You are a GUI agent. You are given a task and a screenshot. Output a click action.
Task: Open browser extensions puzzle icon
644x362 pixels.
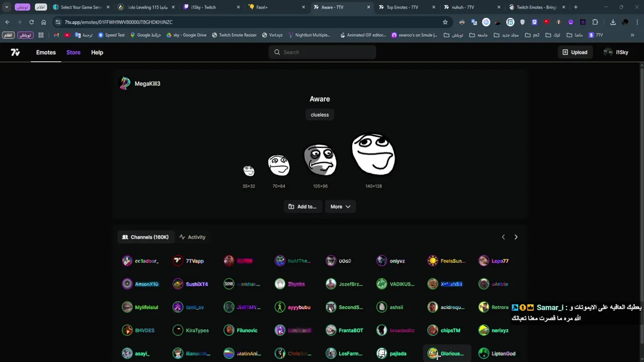click(595, 22)
